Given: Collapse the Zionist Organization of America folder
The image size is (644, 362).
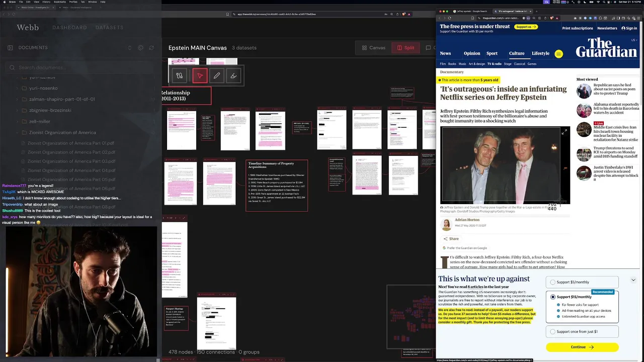Looking at the screenshot, I should tap(62, 132).
